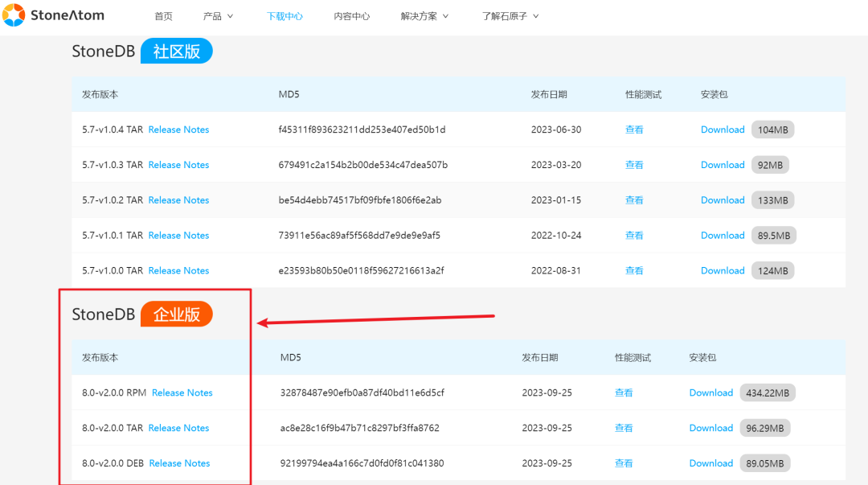Open Release Notes for 5.7-v1.0.4 TAR

178,129
